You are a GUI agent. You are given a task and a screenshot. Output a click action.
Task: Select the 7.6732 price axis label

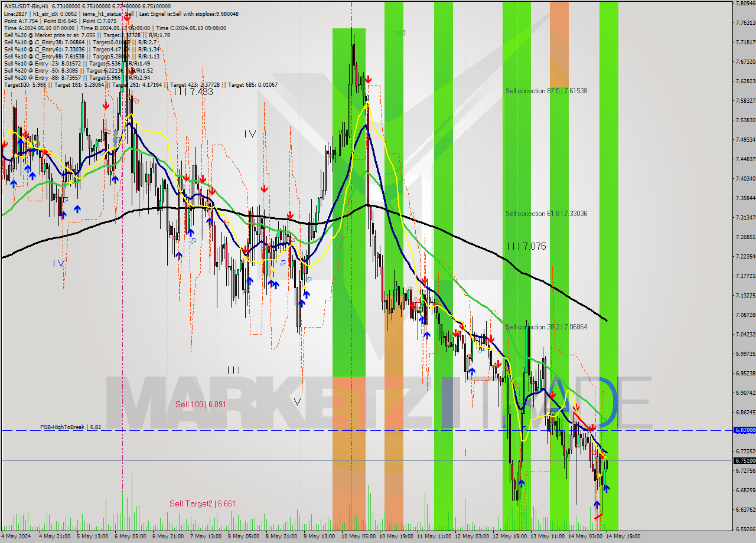pos(745,61)
